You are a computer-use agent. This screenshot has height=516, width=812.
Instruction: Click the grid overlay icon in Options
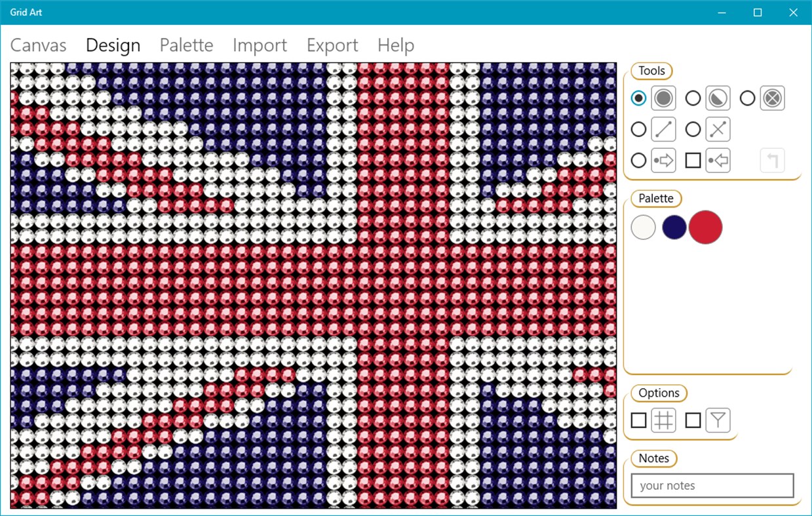click(663, 420)
